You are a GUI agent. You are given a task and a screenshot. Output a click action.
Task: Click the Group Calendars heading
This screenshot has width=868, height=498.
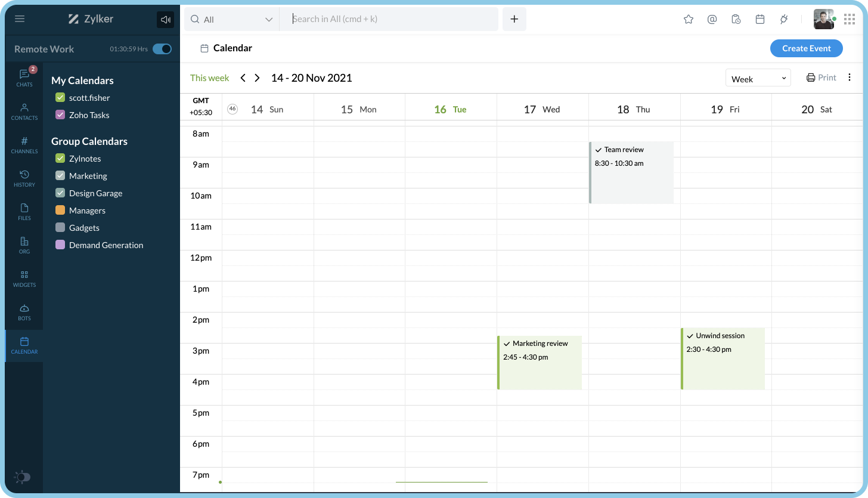click(89, 141)
